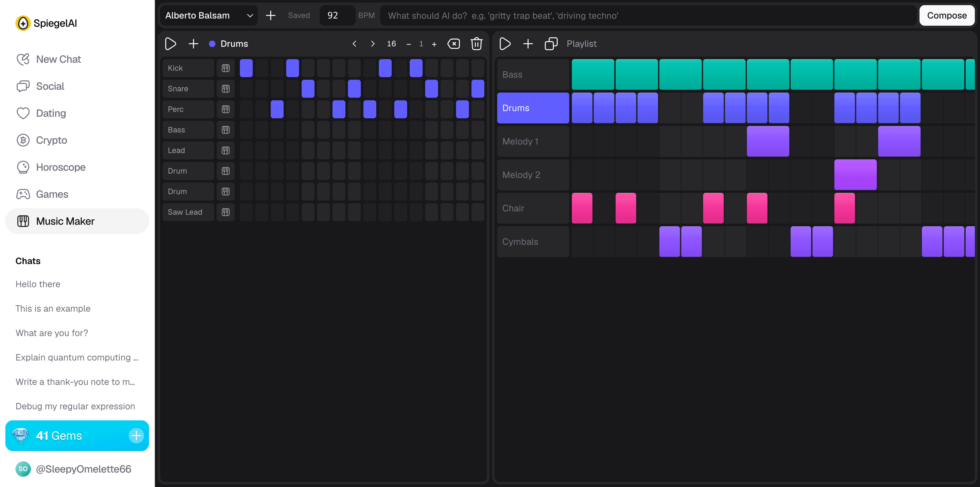Select the Bass pattern in the Playlist
Screen dimensions: 980x487
pos(533,75)
